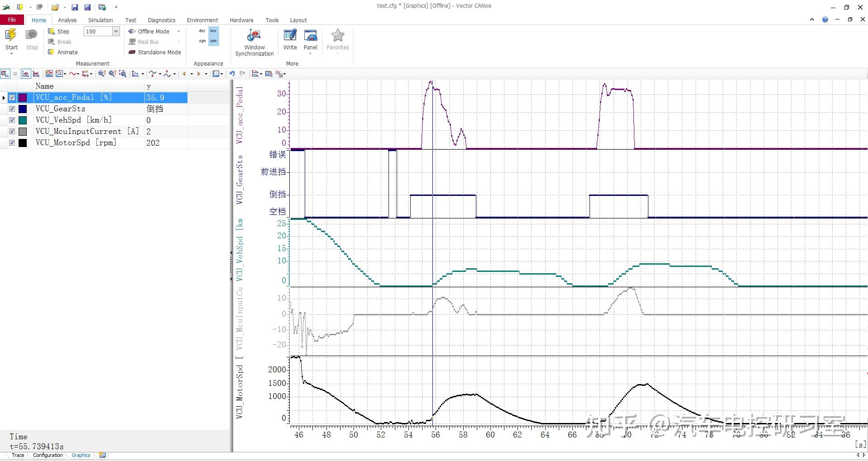Switch display format to dec
The height and width of the screenshot is (461, 868).
[x=202, y=31]
